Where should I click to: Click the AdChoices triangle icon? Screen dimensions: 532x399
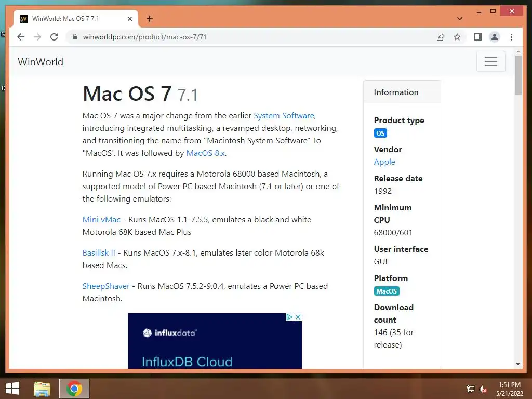coord(289,317)
